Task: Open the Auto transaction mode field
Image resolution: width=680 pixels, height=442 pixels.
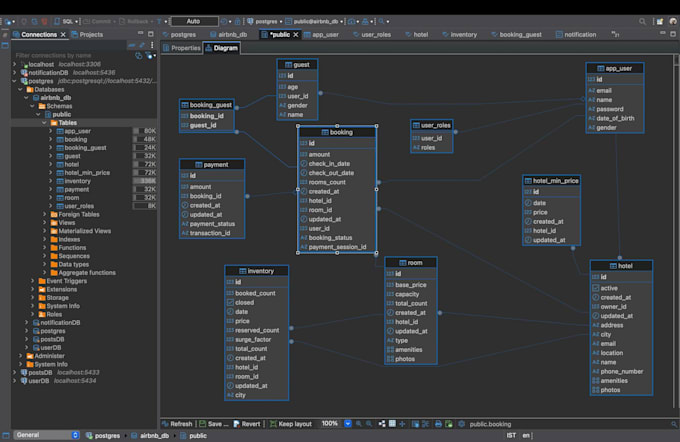Action: pos(194,21)
